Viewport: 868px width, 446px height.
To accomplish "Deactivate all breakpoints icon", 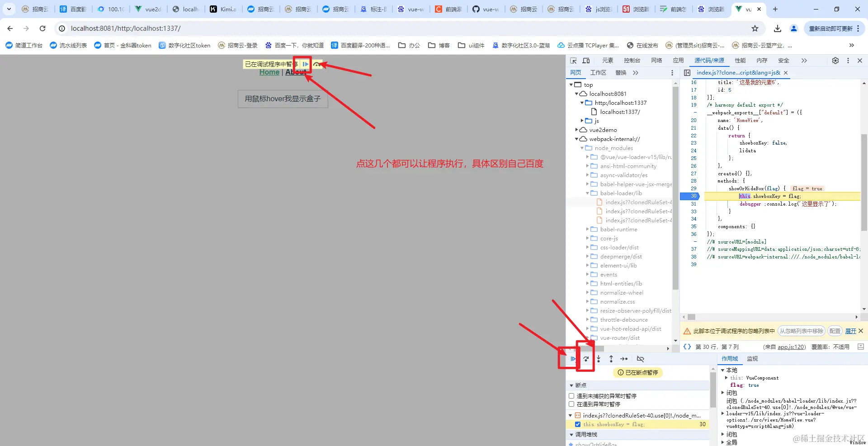I will 641,359.
